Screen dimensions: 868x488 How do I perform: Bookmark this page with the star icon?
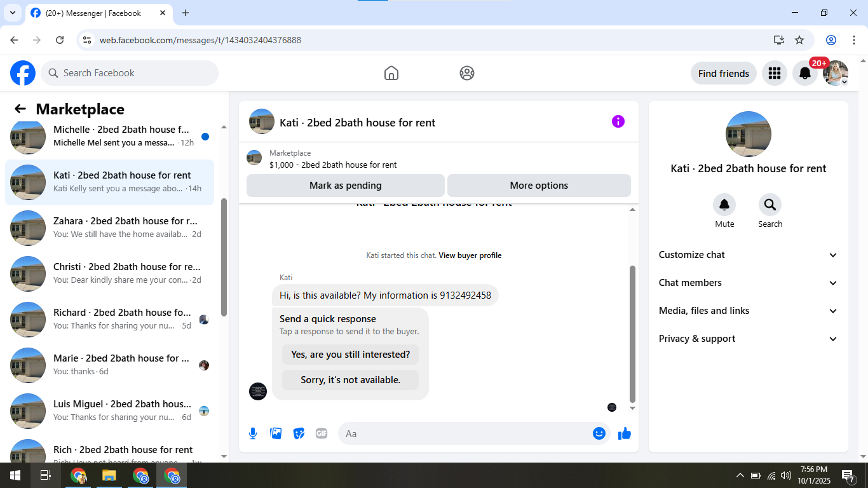click(x=799, y=40)
